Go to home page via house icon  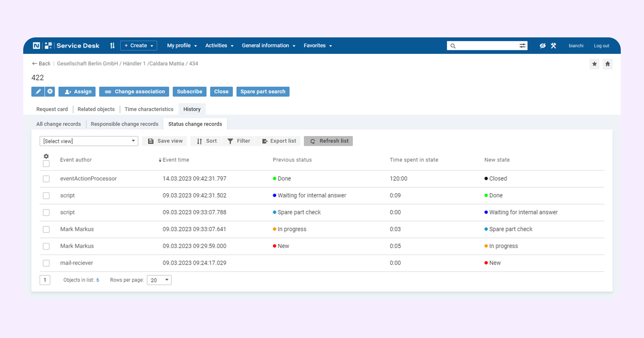pyautogui.click(x=608, y=64)
